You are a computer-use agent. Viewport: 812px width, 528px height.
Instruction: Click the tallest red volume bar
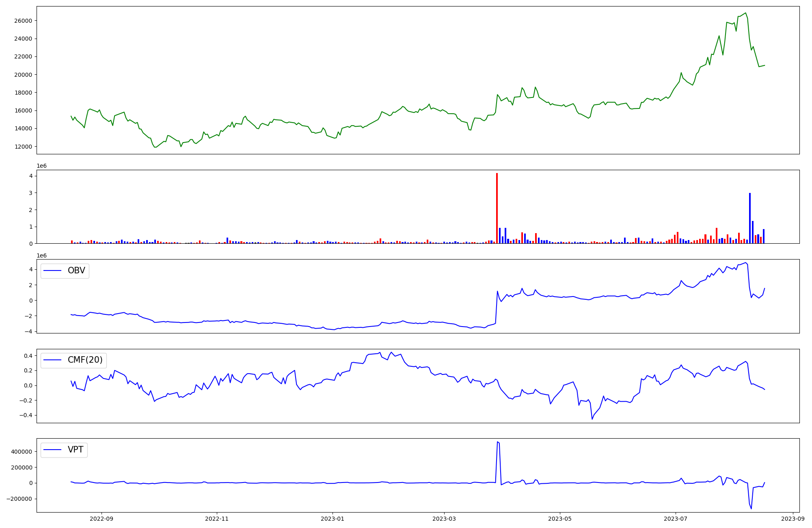[497, 207]
